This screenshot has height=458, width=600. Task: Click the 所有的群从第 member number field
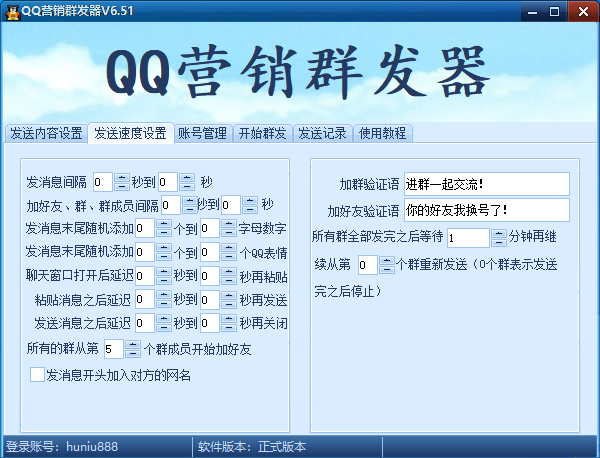pyautogui.click(x=114, y=349)
